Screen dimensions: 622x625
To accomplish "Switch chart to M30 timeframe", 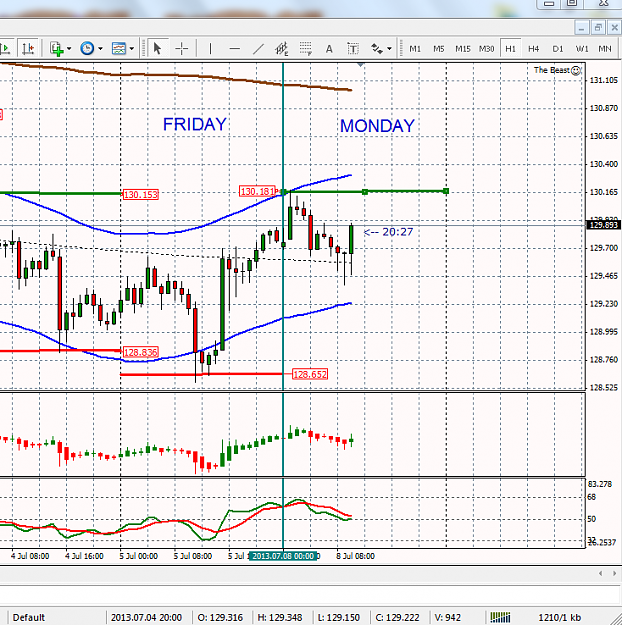I will click(x=486, y=49).
